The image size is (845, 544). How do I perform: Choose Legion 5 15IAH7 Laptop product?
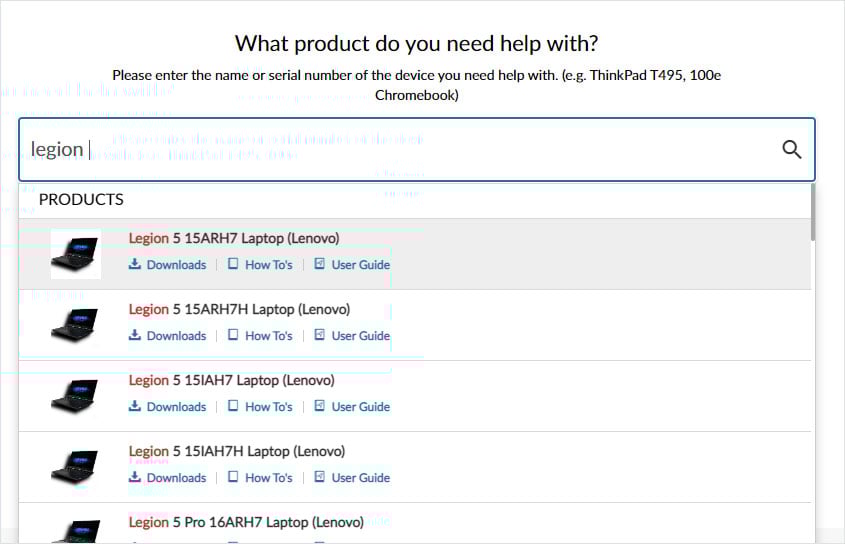(231, 380)
